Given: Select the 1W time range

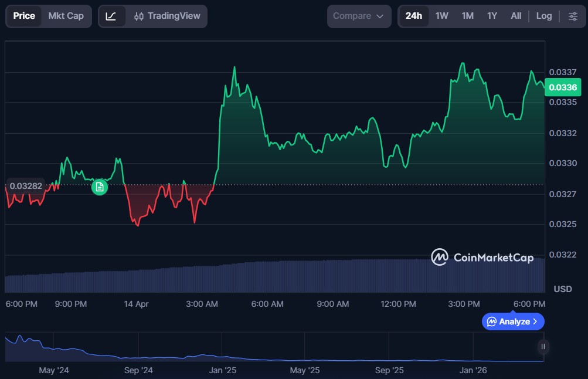Looking at the screenshot, I should (x=441, y=16).
